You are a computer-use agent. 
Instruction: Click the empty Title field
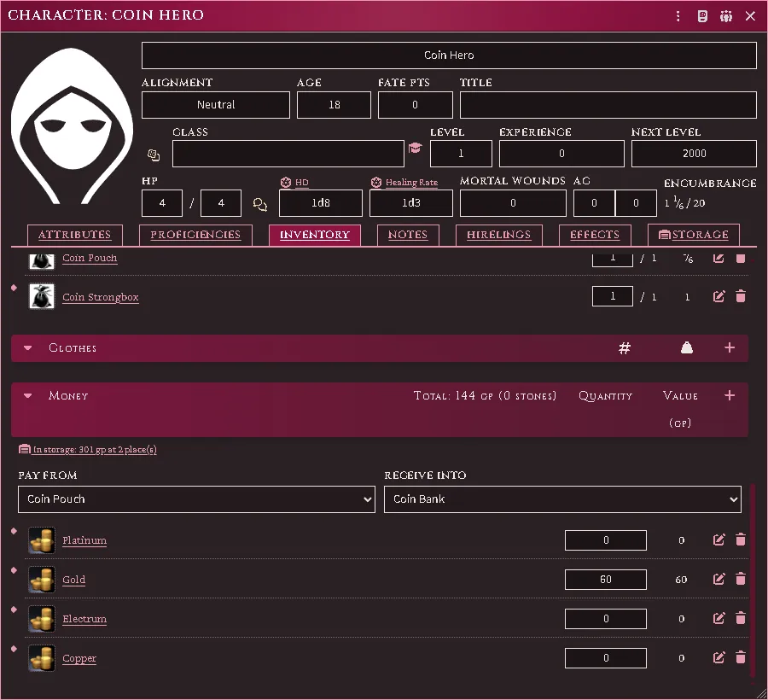[608, 105]
